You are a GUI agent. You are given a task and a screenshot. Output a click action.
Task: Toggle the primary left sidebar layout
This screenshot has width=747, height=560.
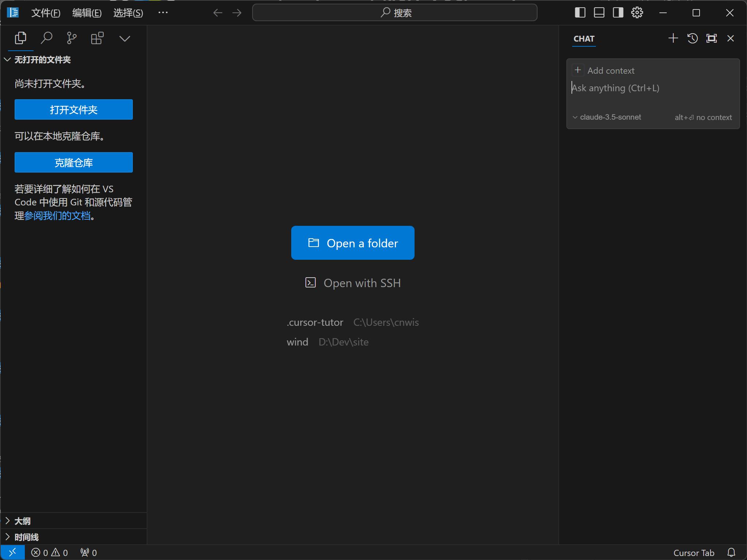[580, 13]
